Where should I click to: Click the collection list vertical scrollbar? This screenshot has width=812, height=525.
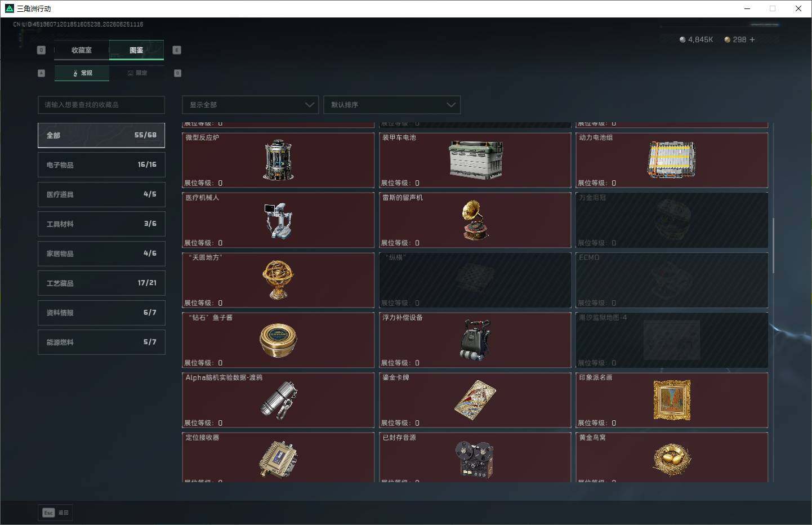[773, 245]
